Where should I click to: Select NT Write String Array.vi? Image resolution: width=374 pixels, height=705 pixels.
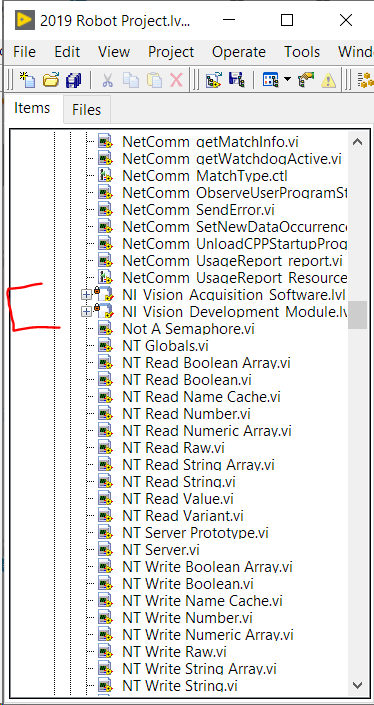click(x=200, y=669)
